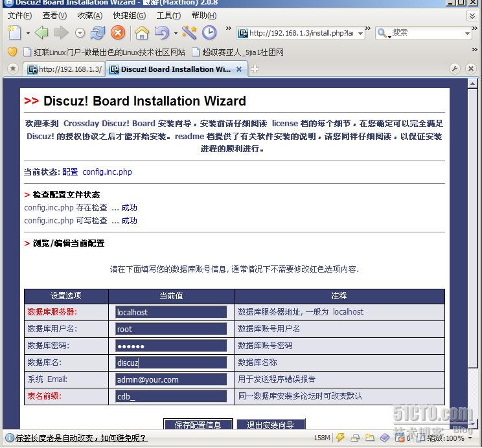Expand the favorites bar overflow chevron
This screenshot has height=448, width=482.
click(x=474, y=49)
